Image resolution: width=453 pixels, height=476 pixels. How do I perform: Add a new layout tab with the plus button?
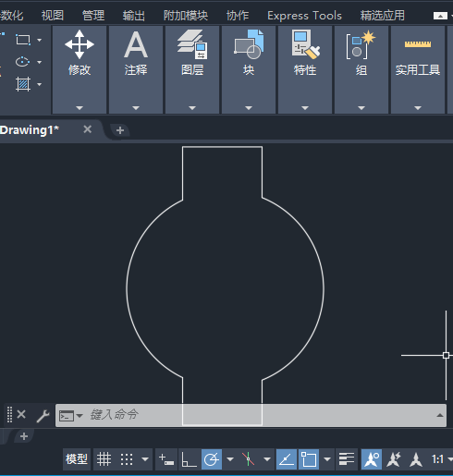24,436
